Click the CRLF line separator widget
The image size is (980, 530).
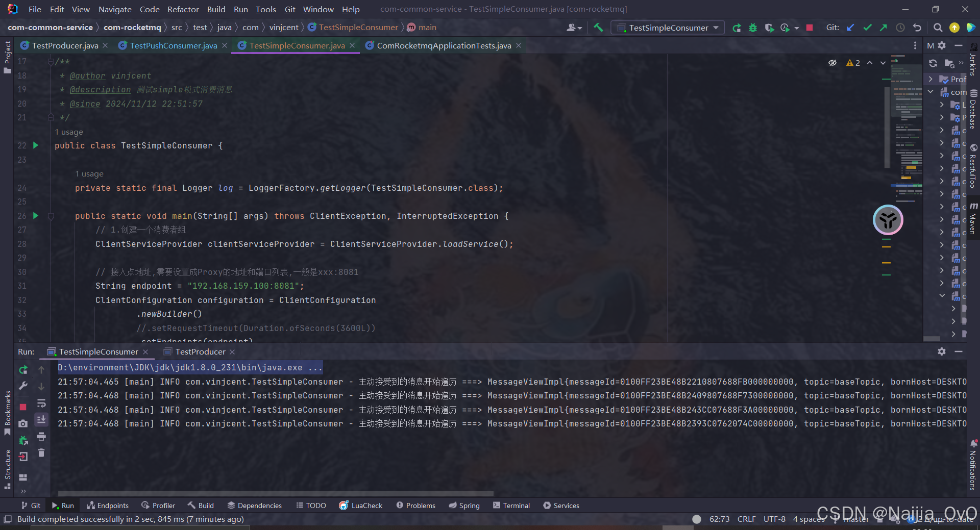tap(746, 519)
